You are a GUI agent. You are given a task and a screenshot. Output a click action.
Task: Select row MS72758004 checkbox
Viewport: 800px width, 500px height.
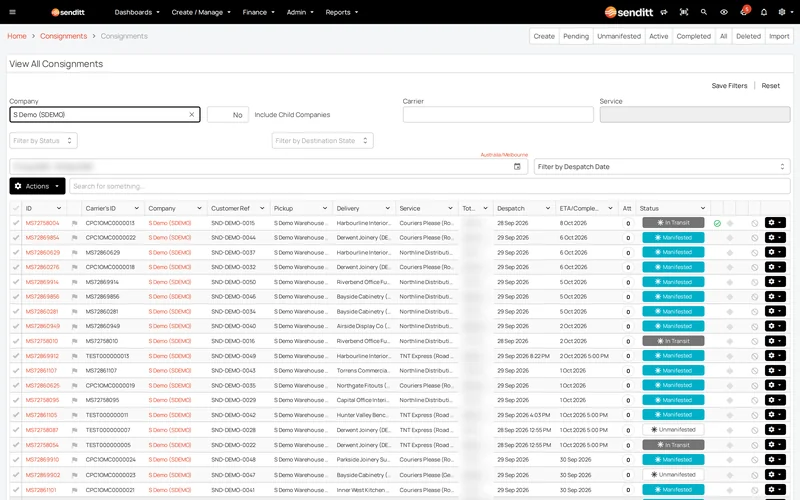[x=16, y=223]
